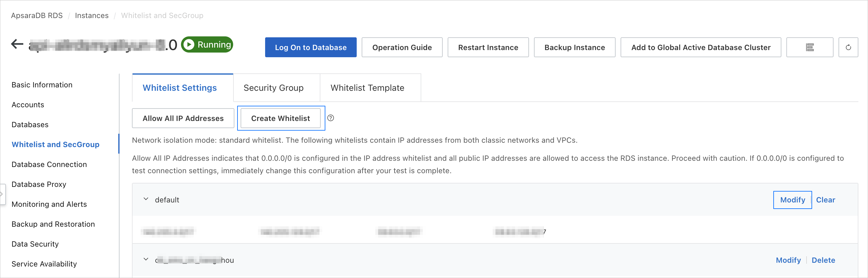This screenshot has width=868, height=278.
Task: Click Restart Instance
Action: (488, 47)
